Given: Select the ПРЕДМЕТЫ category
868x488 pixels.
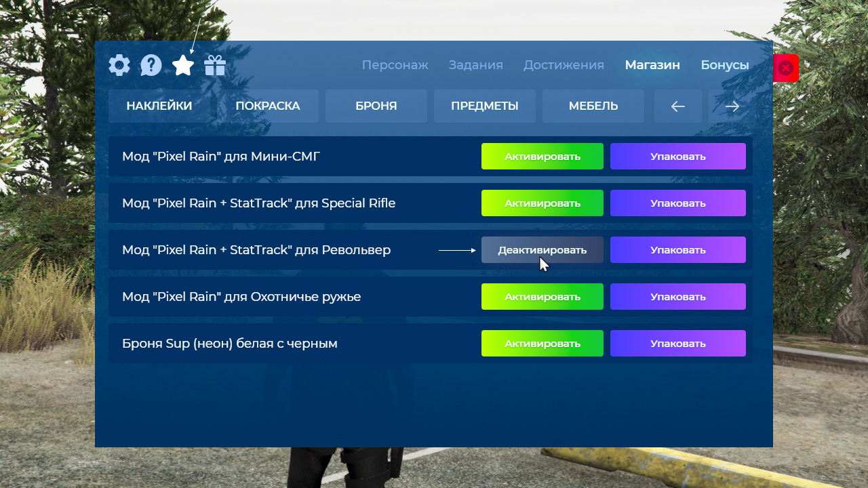Looking at the screenshot, I should coord(485,106).
